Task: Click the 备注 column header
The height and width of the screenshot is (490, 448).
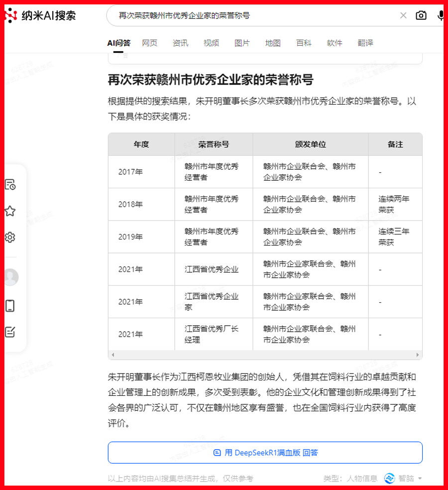Action: point(395,144)
